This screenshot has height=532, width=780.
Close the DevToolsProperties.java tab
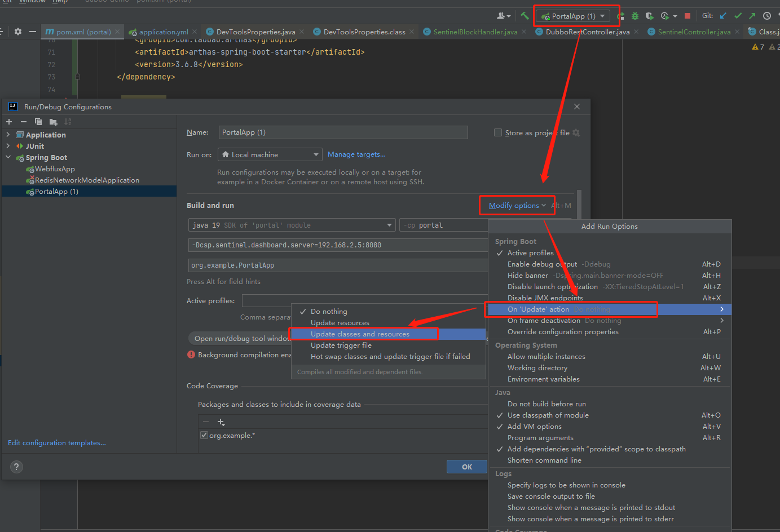coord(302,32)
